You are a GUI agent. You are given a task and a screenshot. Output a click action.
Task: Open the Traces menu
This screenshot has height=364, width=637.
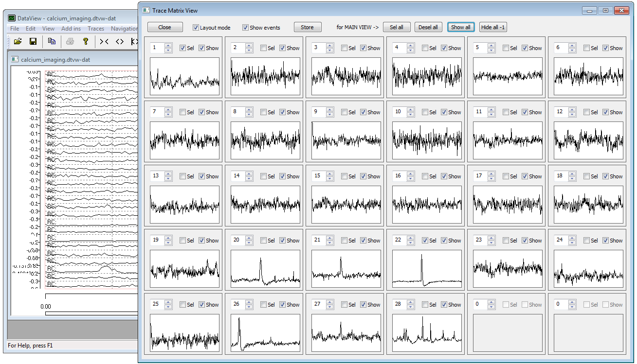coord(96,29)
